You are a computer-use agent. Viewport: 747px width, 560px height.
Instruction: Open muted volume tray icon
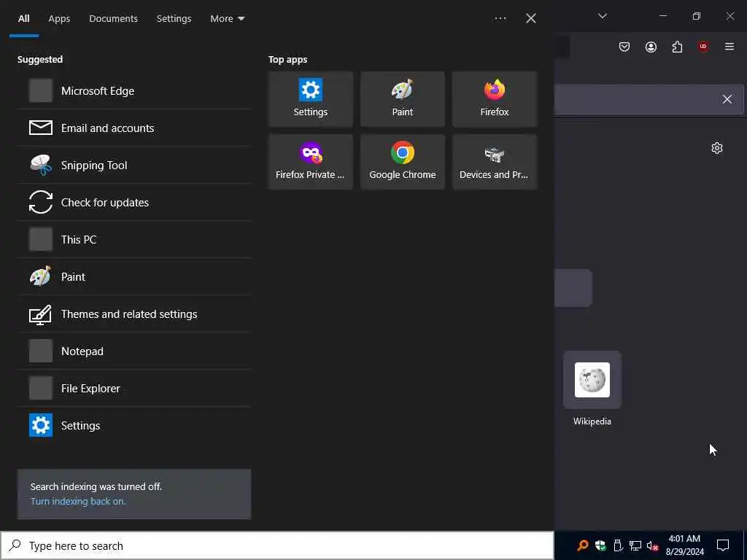click(653, 545)
